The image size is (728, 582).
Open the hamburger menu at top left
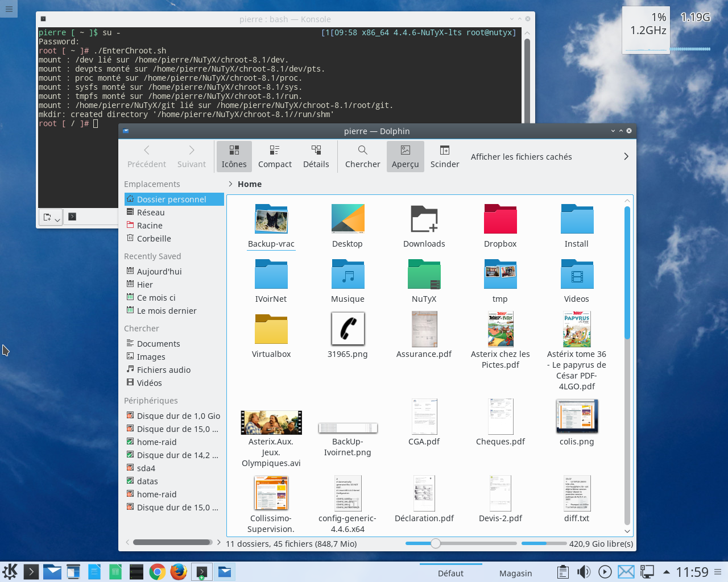pos(9,9)
